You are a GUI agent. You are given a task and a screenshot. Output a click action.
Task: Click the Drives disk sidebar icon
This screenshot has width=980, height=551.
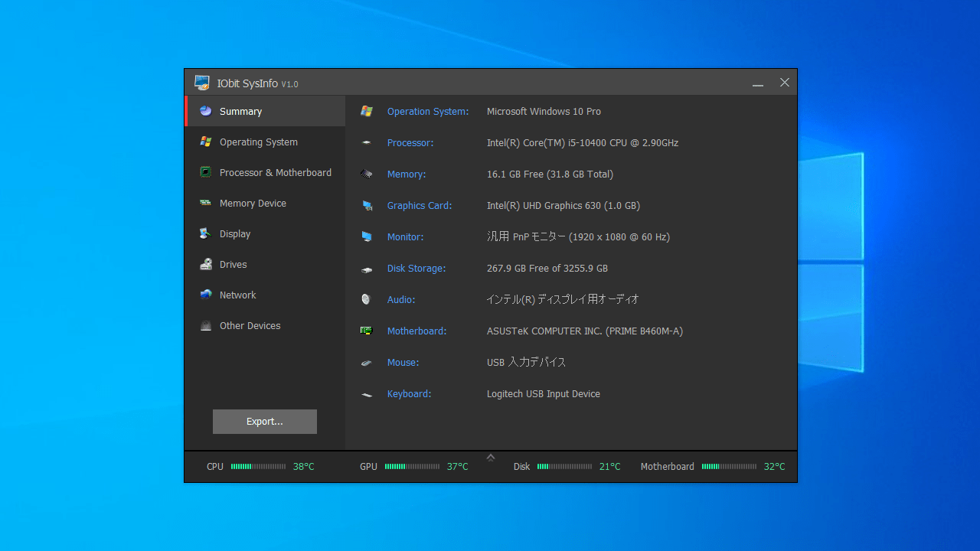coord(206,264)
